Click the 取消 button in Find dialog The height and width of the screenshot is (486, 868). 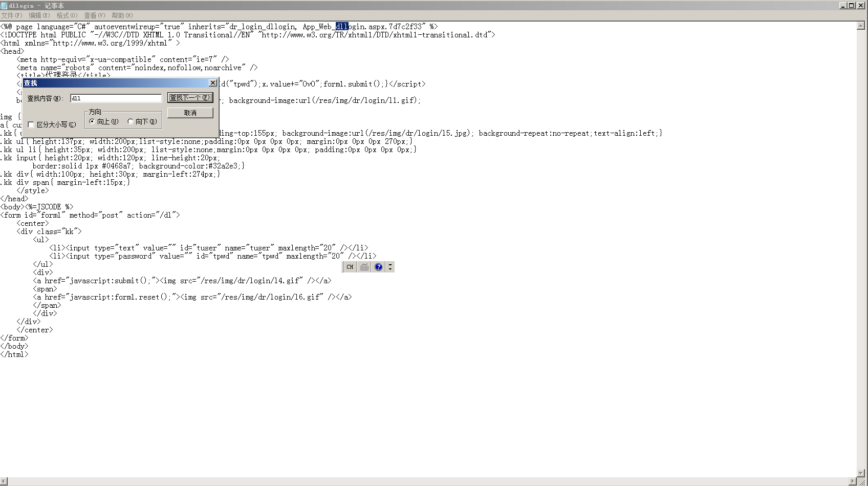click(x=190, y=113)
